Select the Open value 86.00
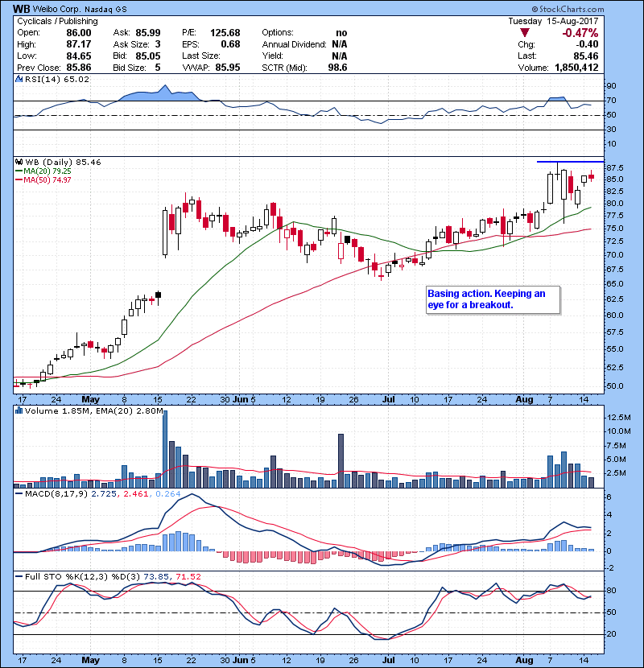Viewport: 644px width, 668px height. coord(79,33)
